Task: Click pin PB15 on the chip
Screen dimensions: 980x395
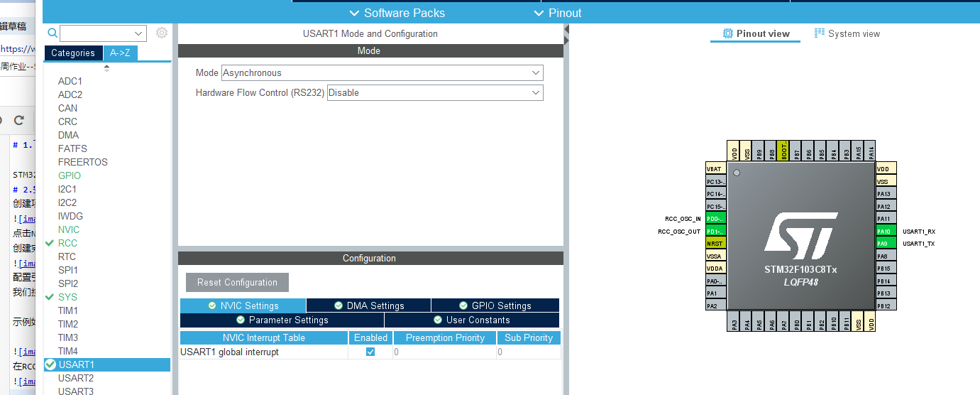Action: [x=886, y=269]
